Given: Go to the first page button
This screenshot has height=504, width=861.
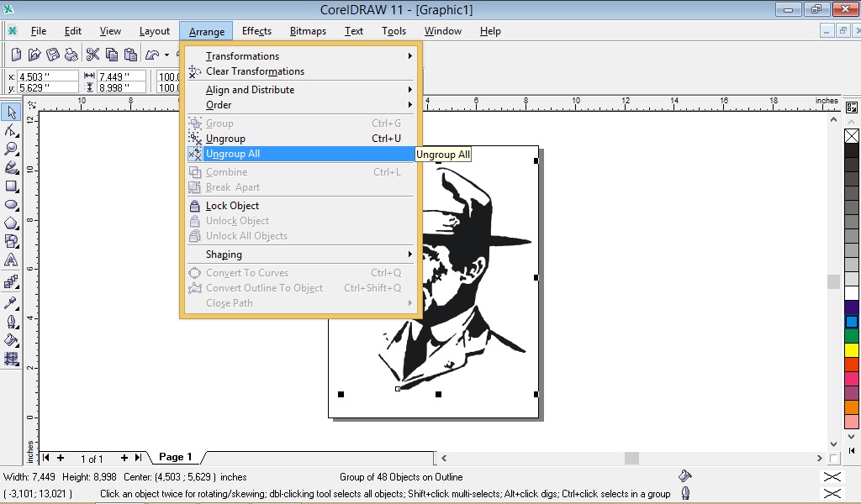Looking at the screenshot, I should pyautogui.click(x=45, y=458).
